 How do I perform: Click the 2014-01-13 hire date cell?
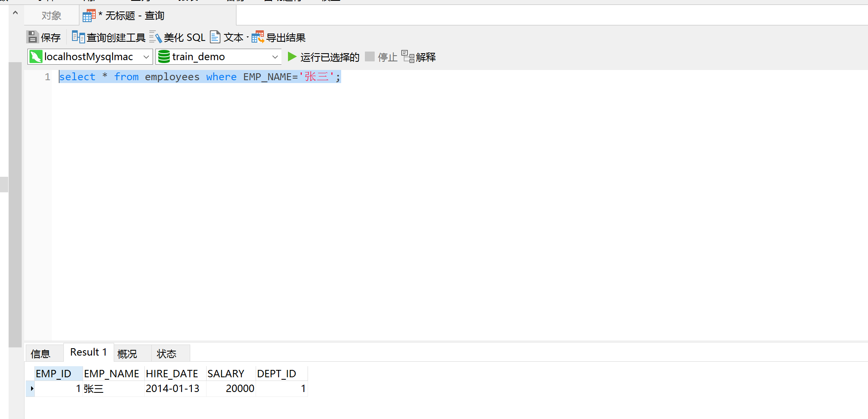(175, 388)
